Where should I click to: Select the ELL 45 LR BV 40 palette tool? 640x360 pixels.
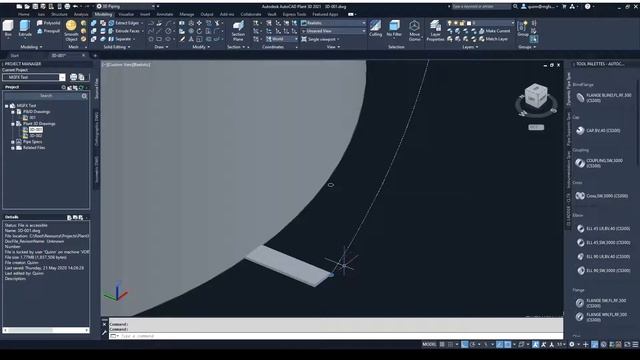click(x=603, y=229)
